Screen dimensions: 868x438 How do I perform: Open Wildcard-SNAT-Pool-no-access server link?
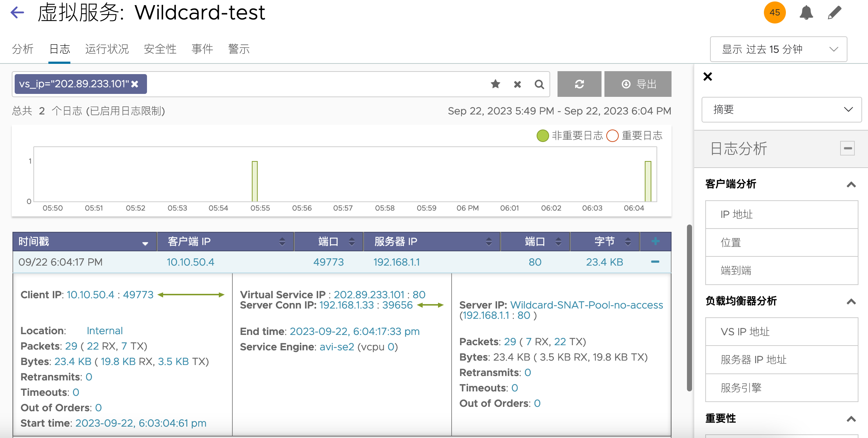[x=586, y=305]
